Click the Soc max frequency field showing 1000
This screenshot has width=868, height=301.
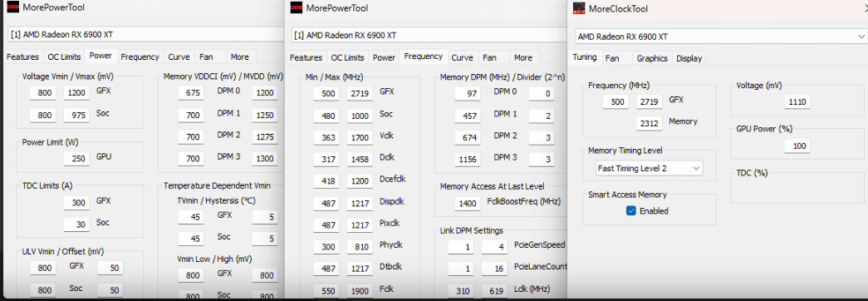(360, 116)
